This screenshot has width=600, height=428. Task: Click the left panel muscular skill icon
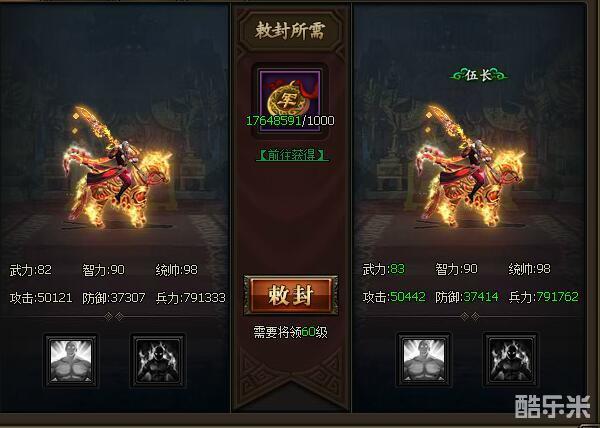click(71, 361)
